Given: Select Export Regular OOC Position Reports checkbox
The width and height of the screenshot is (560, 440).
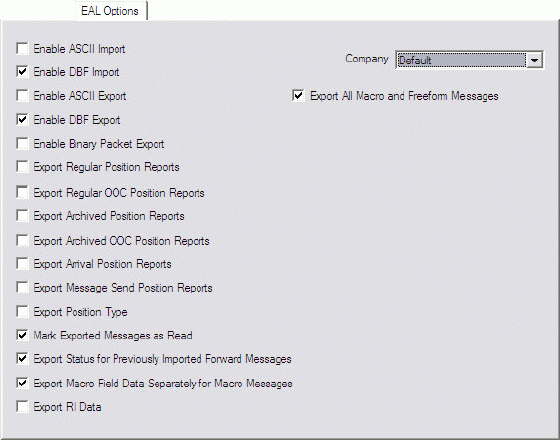Looking at the screenshot, I should tap(22, 192).
